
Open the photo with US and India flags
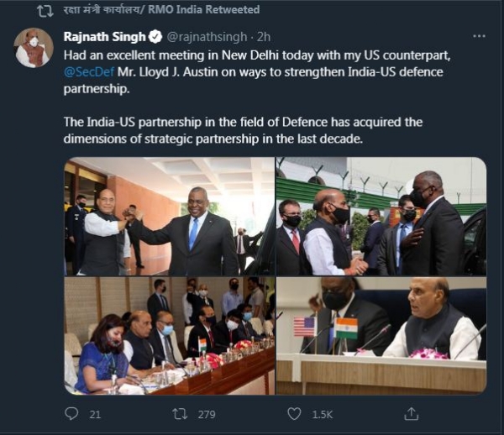[x=381, y=336]
